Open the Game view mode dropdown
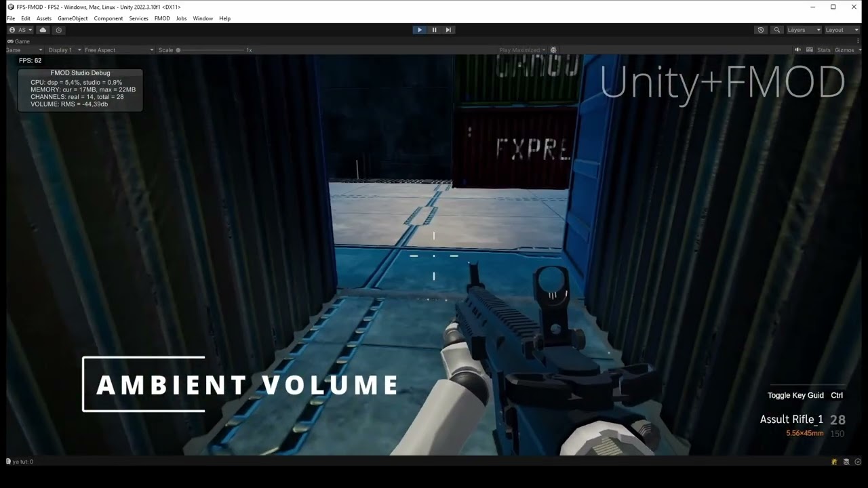Image resolution: width=868 pixels, height=488 pixels. tap(24, 50)
